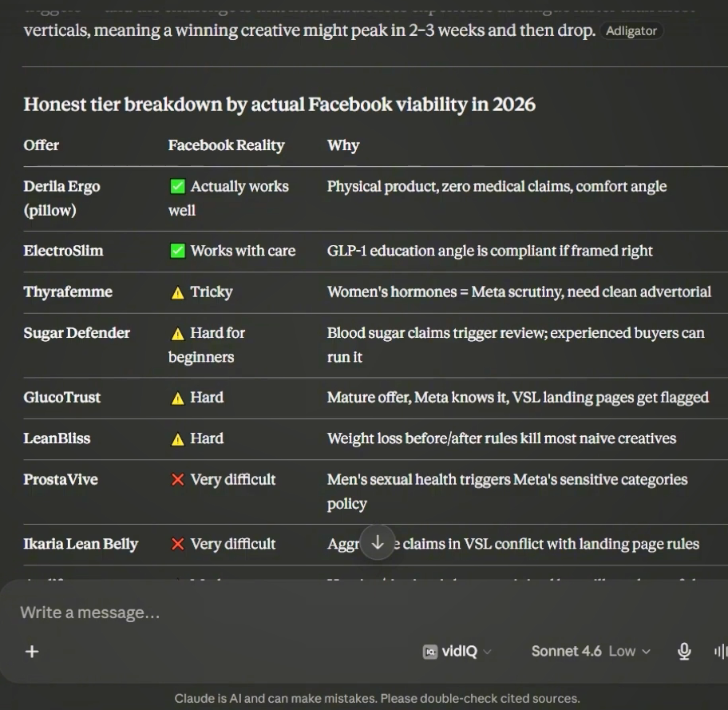Screen dimensions: 728x710
Task: Select the ProstaVive offer name
Action: click(61, 479)
